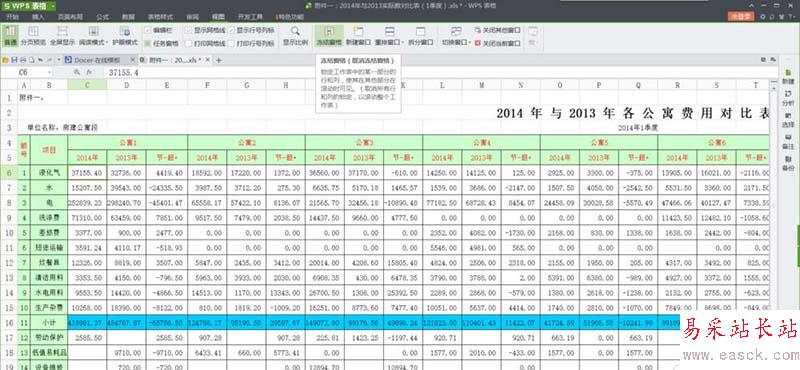800x370 pixels.
Task: Expand the 切换窗口 dropdown arrow
Action: (x=470, y=43)
